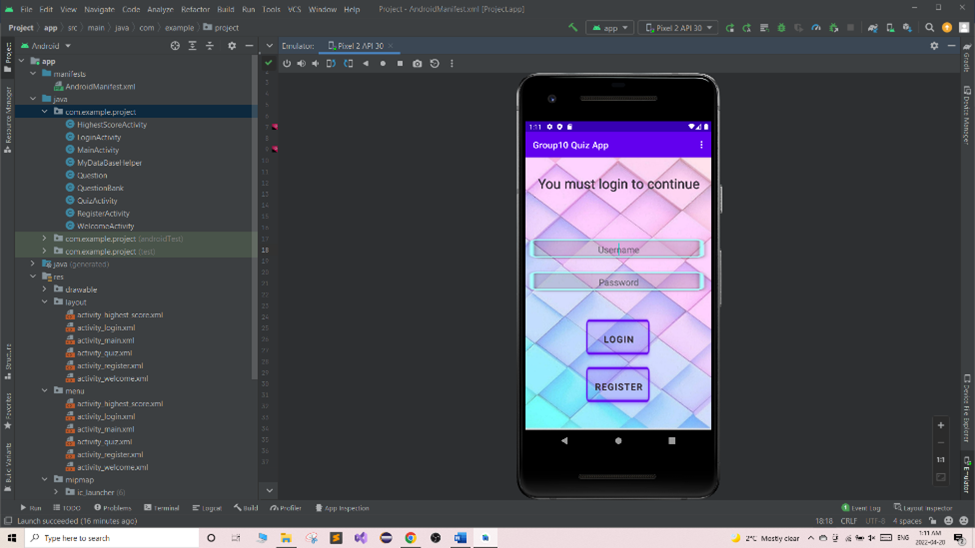This screenshot has width=975, height=548.
Task: Click the Username field in the emulator
Action: coord(617,249)
